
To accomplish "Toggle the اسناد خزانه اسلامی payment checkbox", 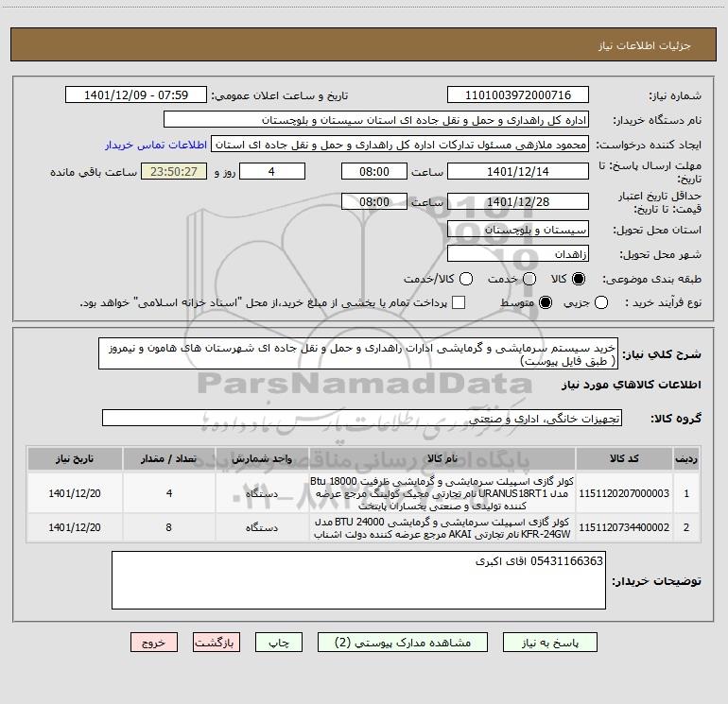I will pyautogui.click(x=459, y=302).
